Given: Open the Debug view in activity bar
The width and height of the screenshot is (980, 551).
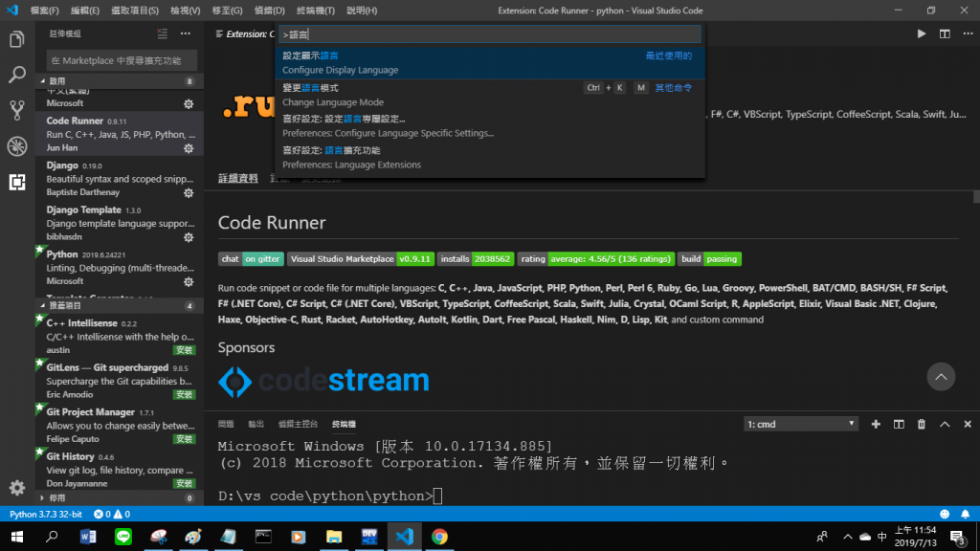Looking at the screenshot, I should (x=17, y=146).
